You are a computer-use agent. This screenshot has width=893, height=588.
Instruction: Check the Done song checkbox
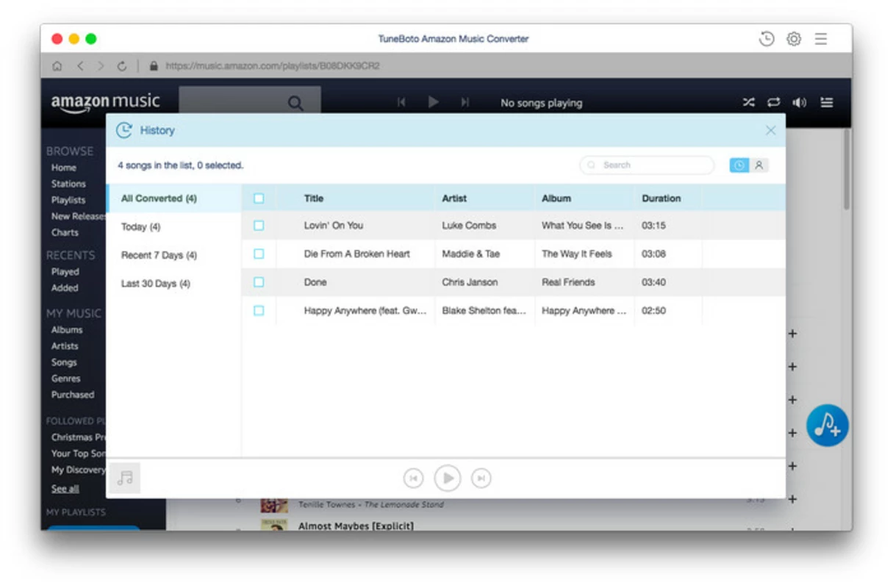tap(259, 282)
